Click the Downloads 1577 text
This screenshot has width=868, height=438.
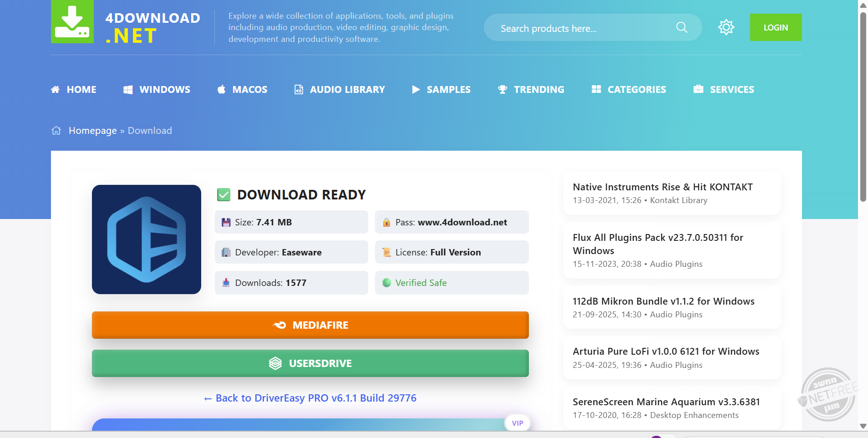pyautogui.click(x=271, y=283)
